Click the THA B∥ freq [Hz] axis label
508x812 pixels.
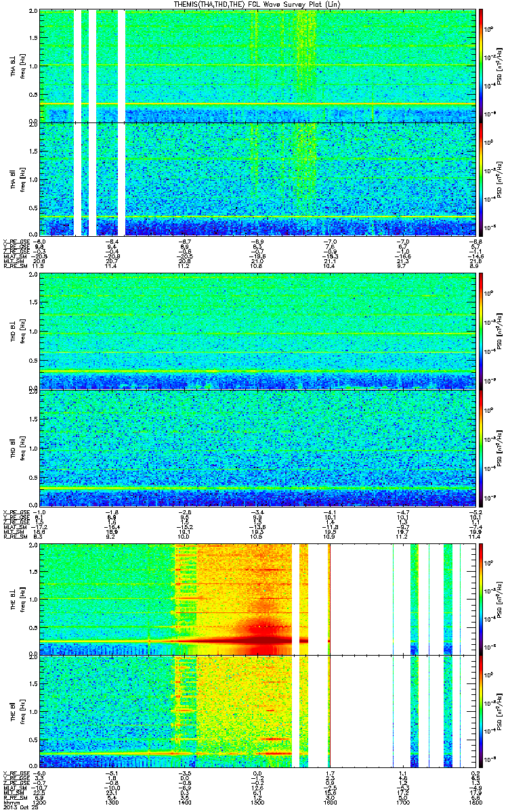click(18, 179)
